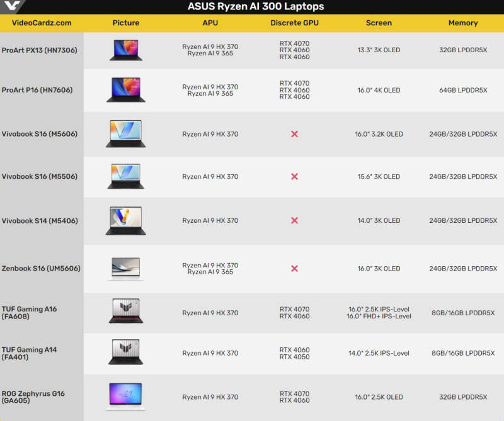Click the Discrete GPU column header

click(294, 23)
